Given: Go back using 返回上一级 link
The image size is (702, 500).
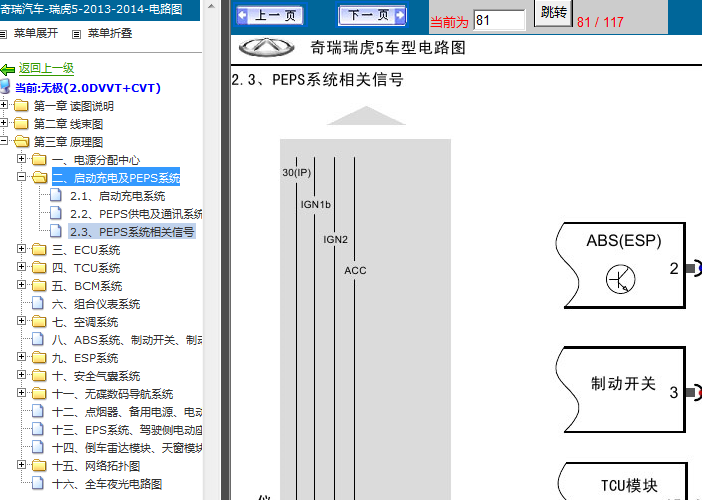Looking at the screenshot, I should (x=46, y=68).
